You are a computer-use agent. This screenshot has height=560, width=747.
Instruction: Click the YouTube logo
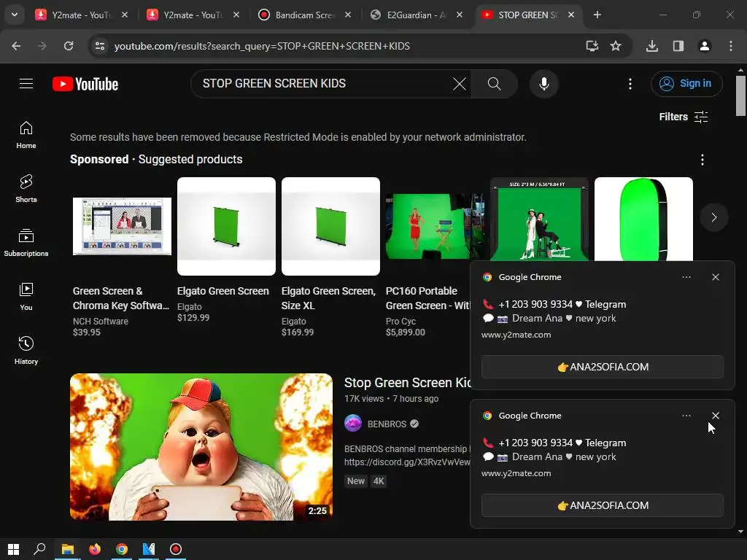click(x=85, y=85)
